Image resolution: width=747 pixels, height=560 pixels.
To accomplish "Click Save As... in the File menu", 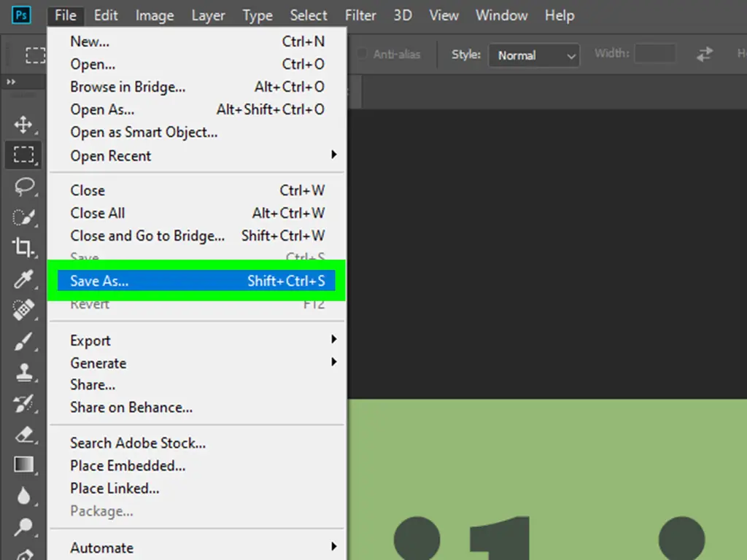I will [196, 281].
